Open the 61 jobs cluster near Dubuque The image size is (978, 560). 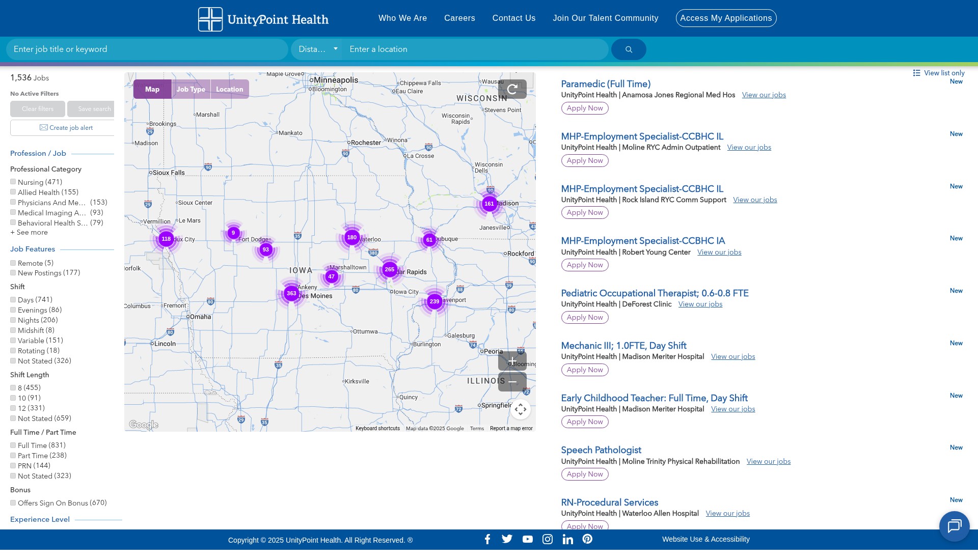(429, 240)
